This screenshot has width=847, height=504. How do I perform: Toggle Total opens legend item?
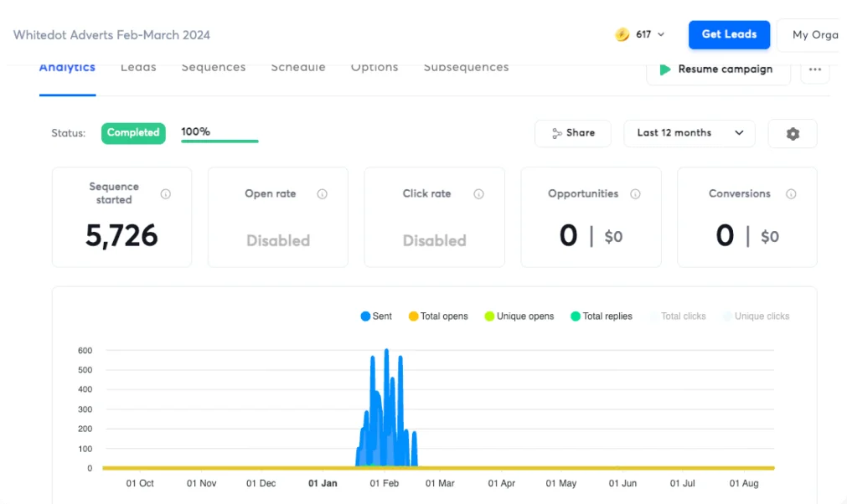coord(437,316)
